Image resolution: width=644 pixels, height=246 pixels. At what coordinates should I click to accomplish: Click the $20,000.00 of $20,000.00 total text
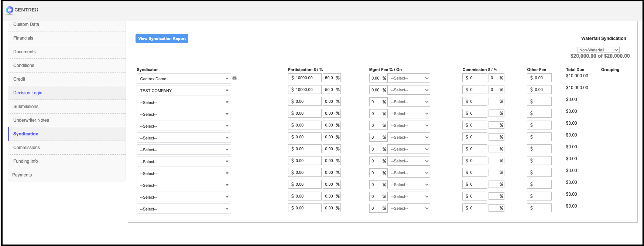[600, 56]
